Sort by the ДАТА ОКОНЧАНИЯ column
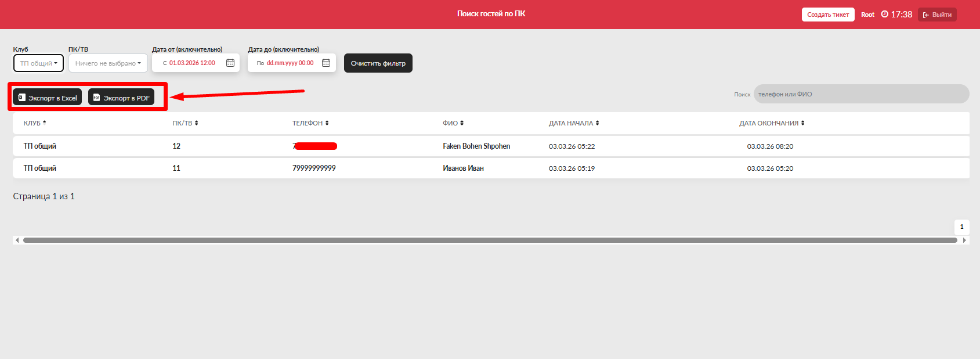 point(772,123)
